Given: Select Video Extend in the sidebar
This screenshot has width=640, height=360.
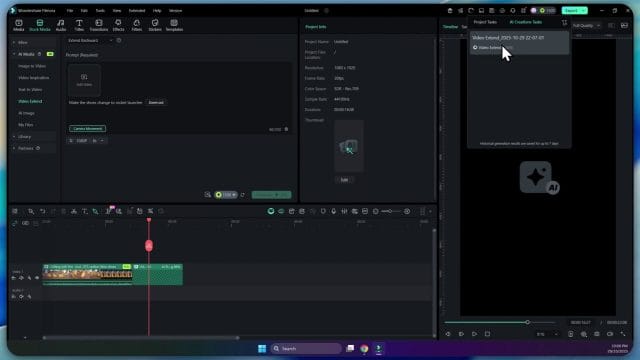Looking at the screenshot, I should pos(30,101).
